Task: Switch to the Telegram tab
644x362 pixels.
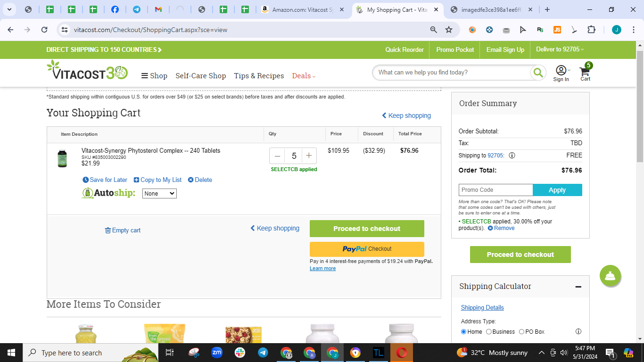Action: pyautogui.click(x=137, y=9)
